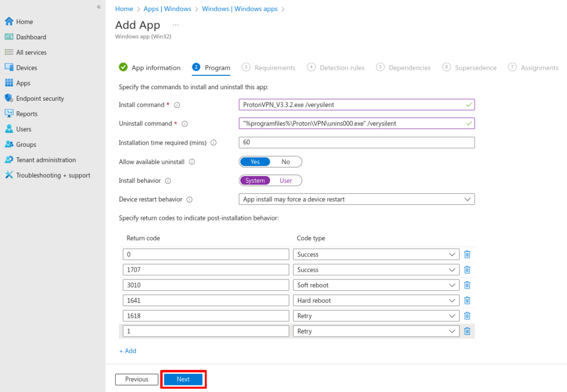Set Allow available uninstall to No
This screenshot has width=567, height=392.
point(286,162)
